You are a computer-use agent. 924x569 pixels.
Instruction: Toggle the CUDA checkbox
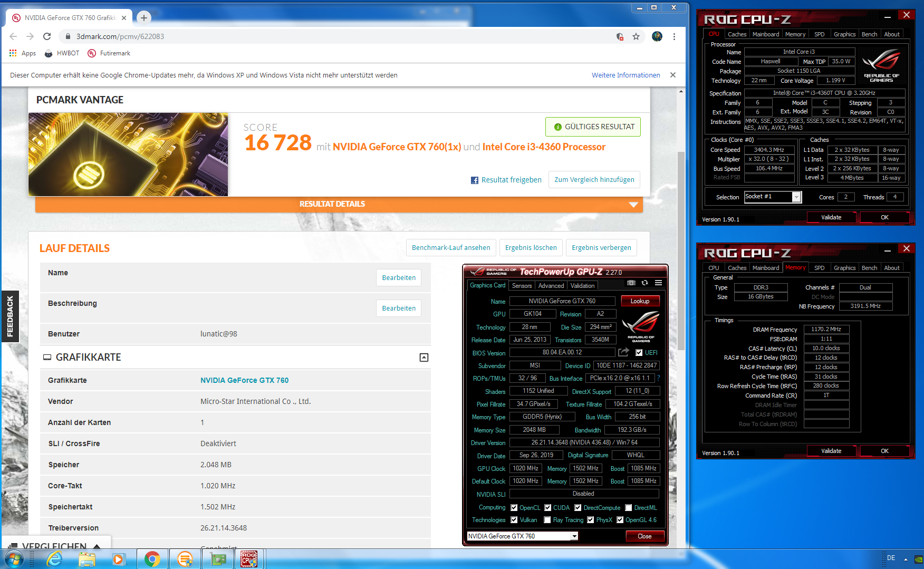[548, 508]
